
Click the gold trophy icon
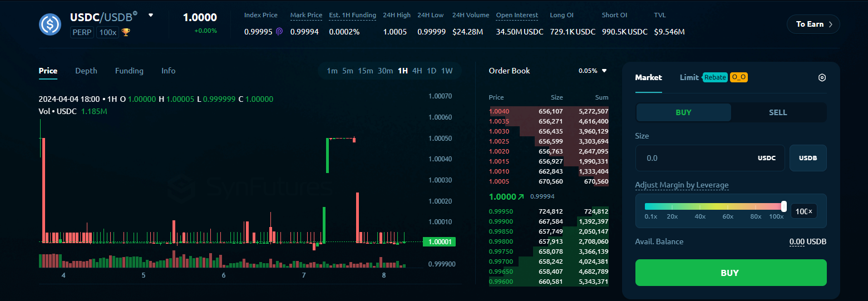click(x=126, y=32)
